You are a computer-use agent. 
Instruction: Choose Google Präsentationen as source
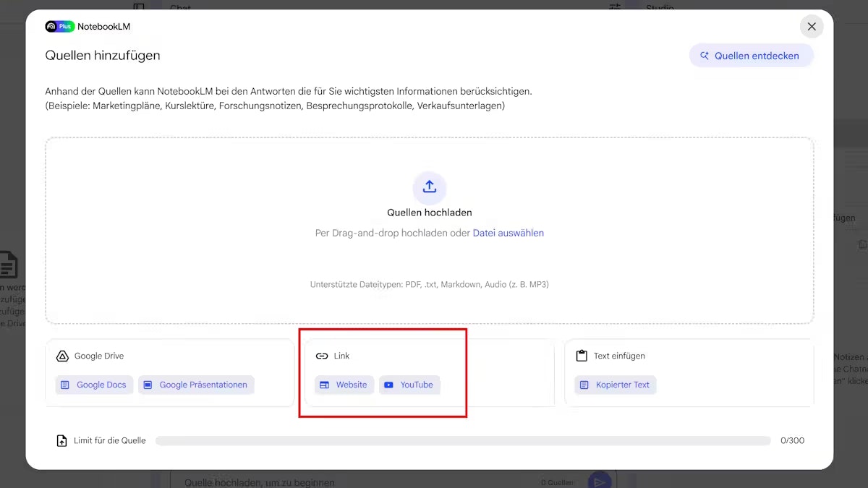coord(196,385)
